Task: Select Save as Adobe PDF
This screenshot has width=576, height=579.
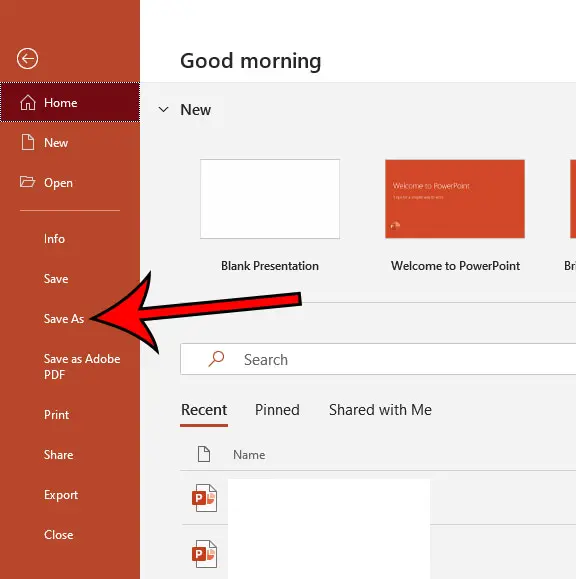Action: [82, 367]
